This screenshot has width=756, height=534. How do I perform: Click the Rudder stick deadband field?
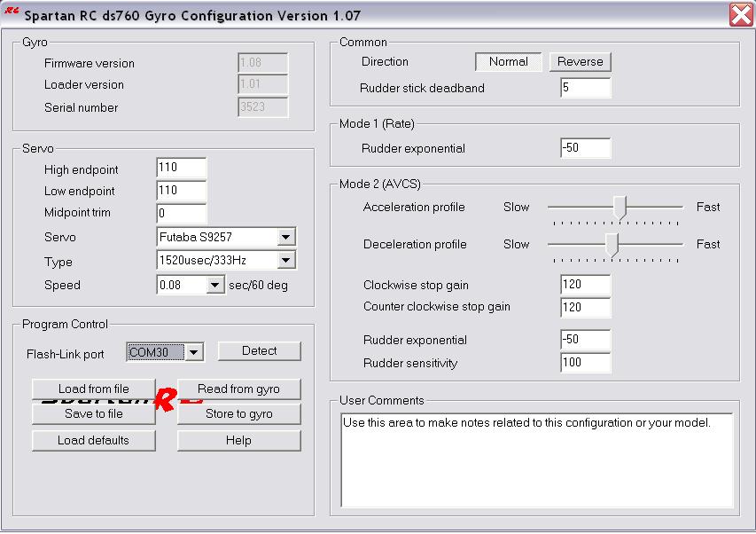585,89
